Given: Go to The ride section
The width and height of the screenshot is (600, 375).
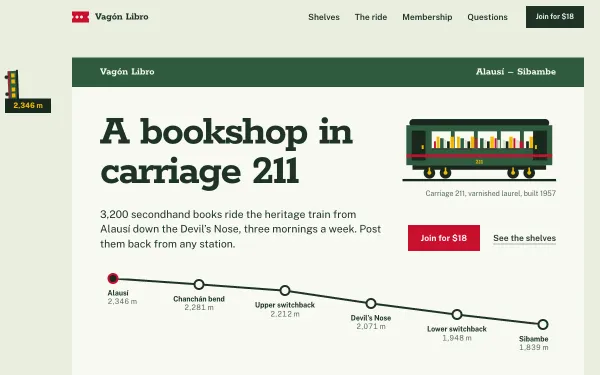Looking at the screenshot, I should click(x=371, y=17).
